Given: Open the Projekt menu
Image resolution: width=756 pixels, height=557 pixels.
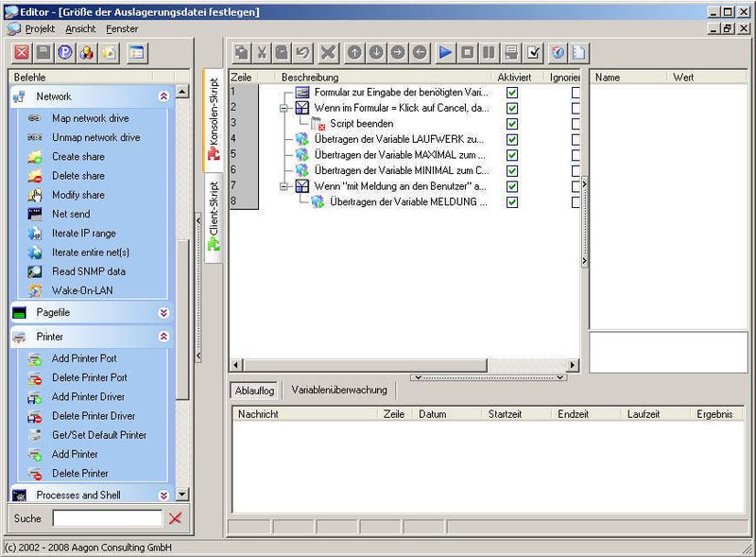Looking at the screenshot, I should point(40,29).
